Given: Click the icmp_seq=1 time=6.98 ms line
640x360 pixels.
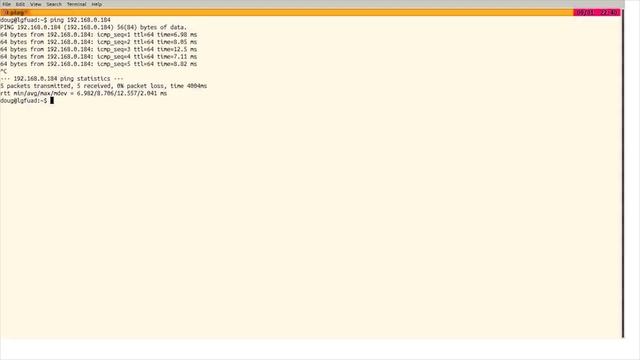Looking at the screenshot, I should tap(98, 34).
